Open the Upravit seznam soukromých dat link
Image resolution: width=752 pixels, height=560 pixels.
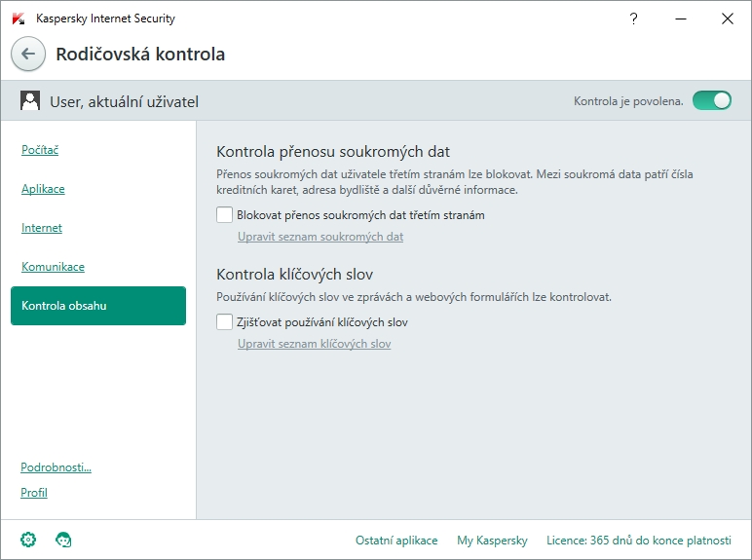coord(320,237)
